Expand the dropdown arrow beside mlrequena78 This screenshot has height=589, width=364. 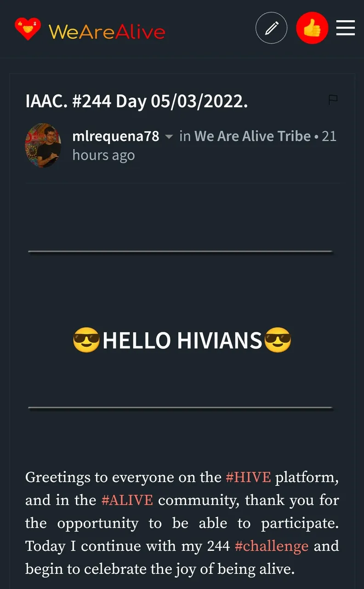point(169,137)
